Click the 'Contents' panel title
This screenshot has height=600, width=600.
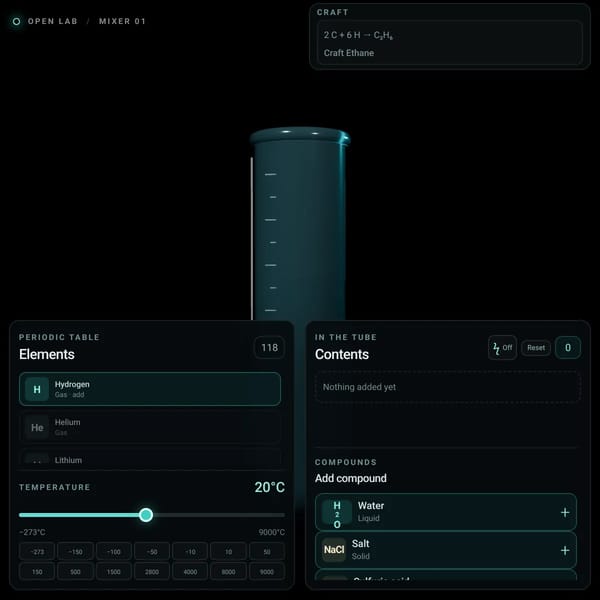[342, 354]
